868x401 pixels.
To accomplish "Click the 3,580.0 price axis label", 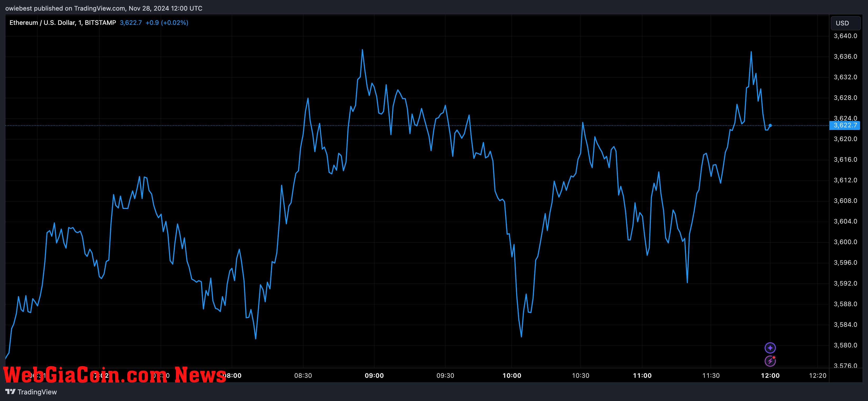I will [x=846, y=345].
